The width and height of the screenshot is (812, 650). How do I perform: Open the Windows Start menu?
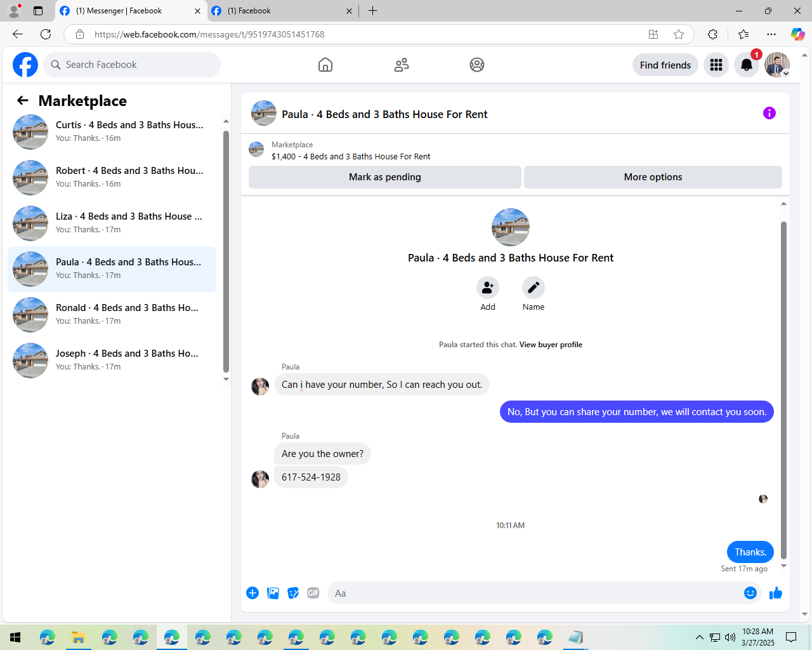pyautogui.click(x=15, y=637)
